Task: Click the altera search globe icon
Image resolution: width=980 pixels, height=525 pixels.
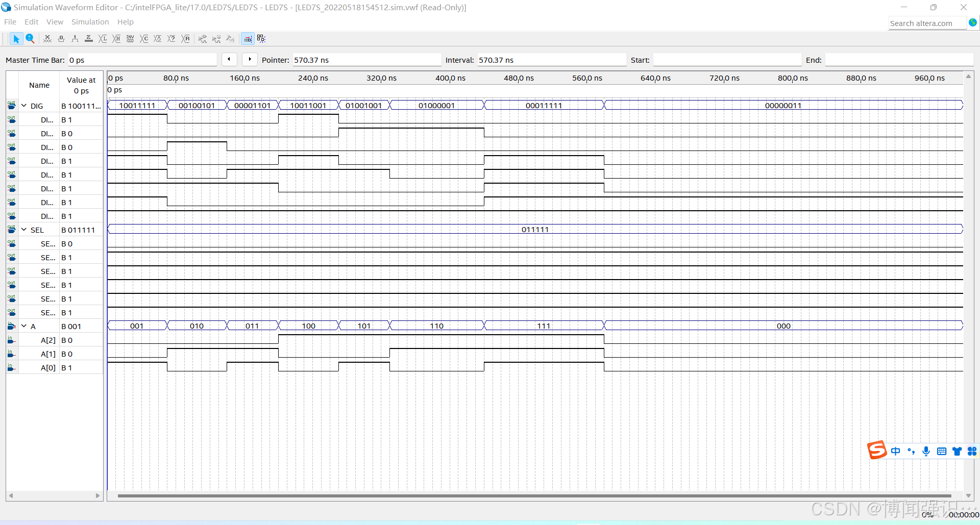Action: tap(973, 23)
